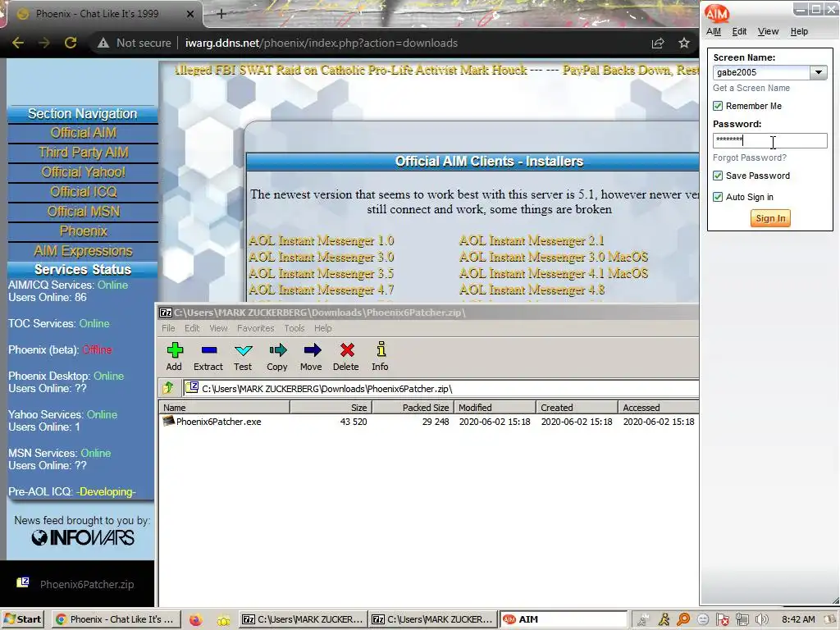Screen dimensions: 840x630
Task: Select the Phoenix6Patcher.exe file icon
Action: pos(168,421)
